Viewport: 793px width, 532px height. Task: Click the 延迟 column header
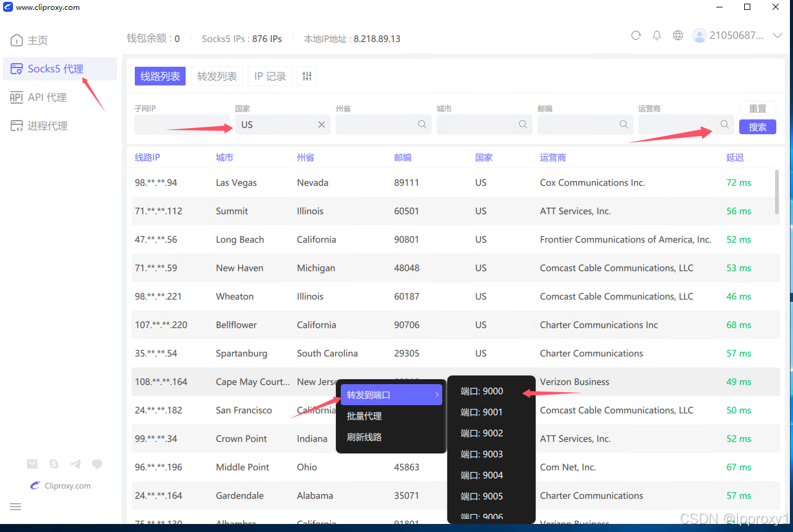click(x=735, y=158)
